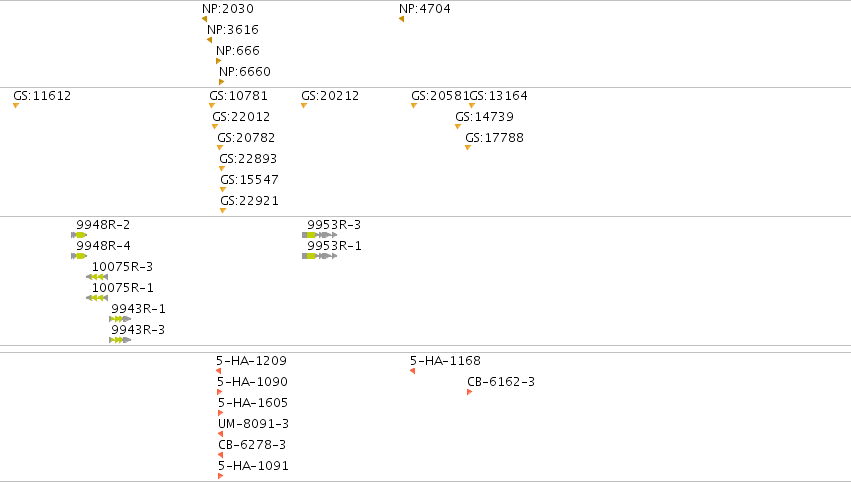This screenshot has width=851, height=482.
Task: Open the NP:3616 label
Action: 233,30
